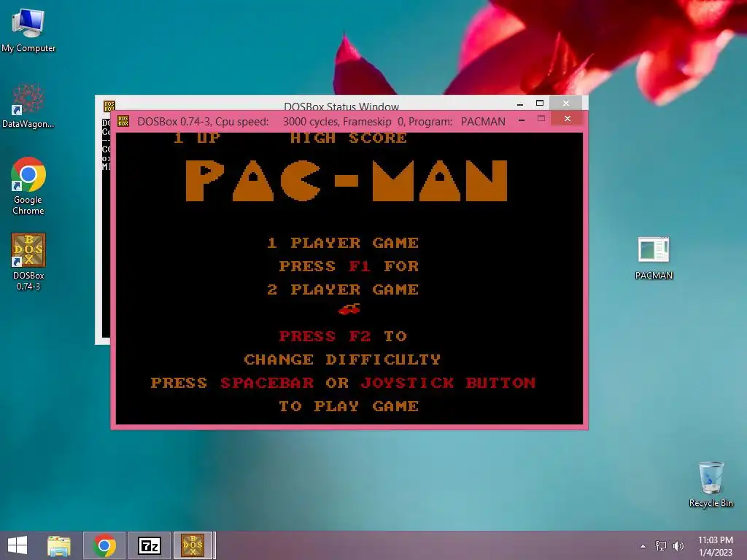Select the DataWagon desktop shortcut

(x=28, y=106)
